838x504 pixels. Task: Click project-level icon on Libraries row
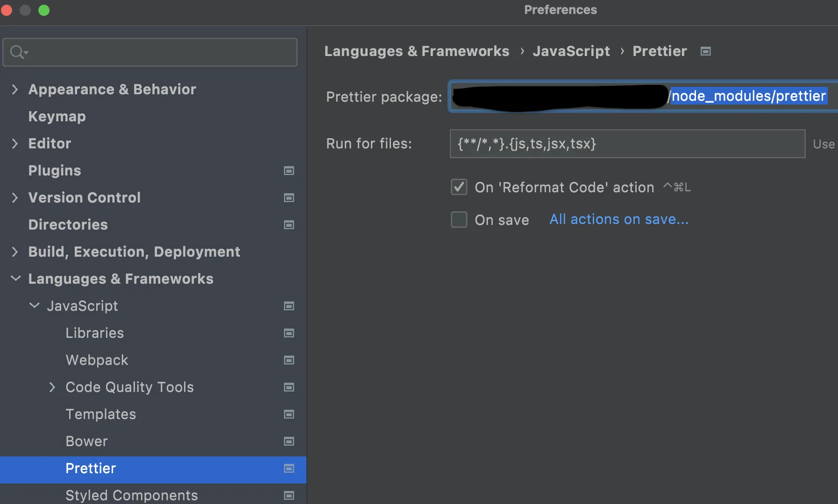click(x=289, y=333)
